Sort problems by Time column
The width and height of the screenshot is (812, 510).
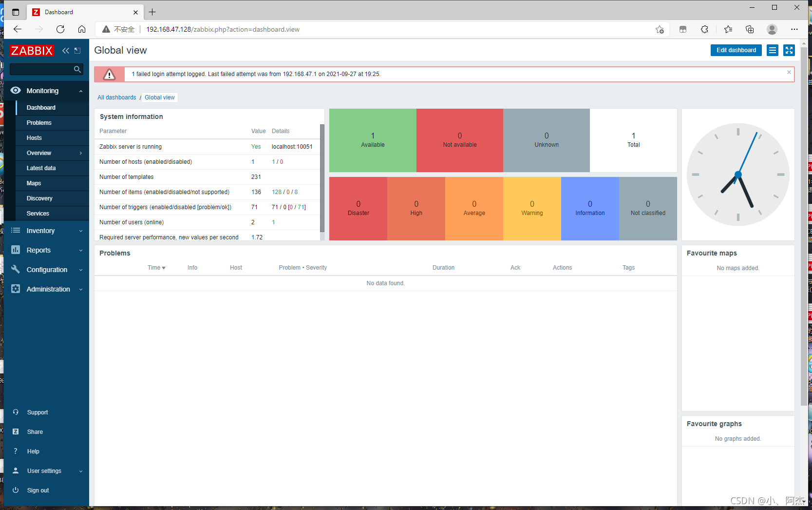point(156,268)
